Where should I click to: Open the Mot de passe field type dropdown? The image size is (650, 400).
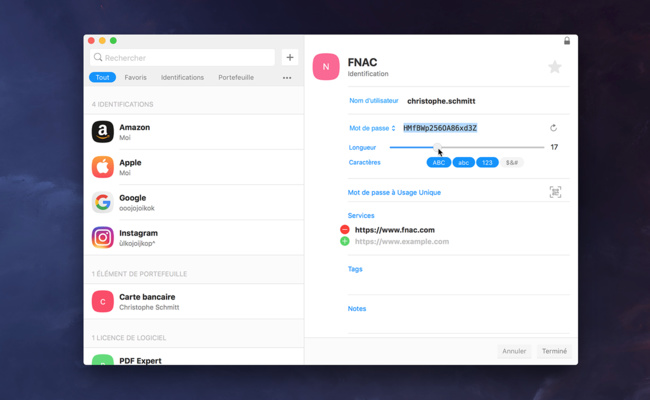372,128
